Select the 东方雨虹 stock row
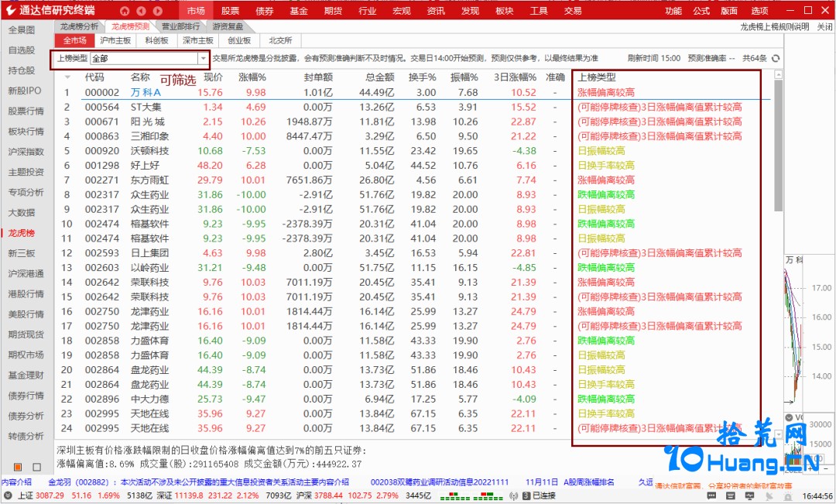Viewport: 836px width, 504px height. (x=416, y=180)
